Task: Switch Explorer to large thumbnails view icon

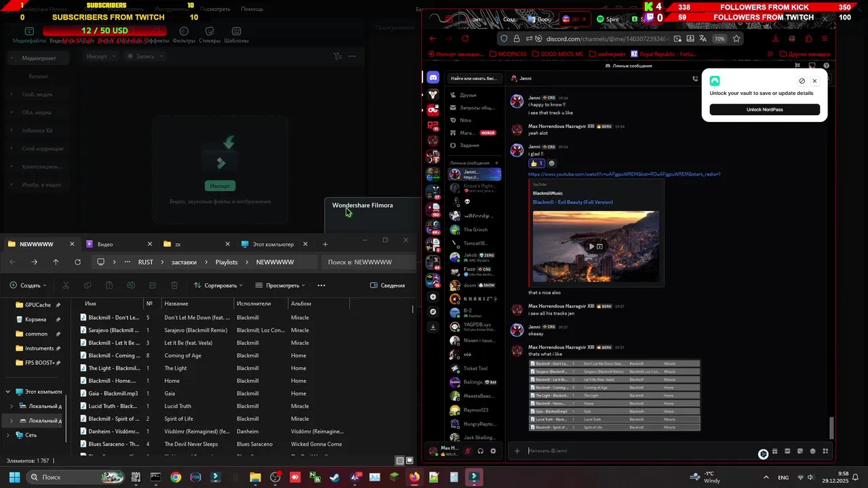Action: coord(410,461)
